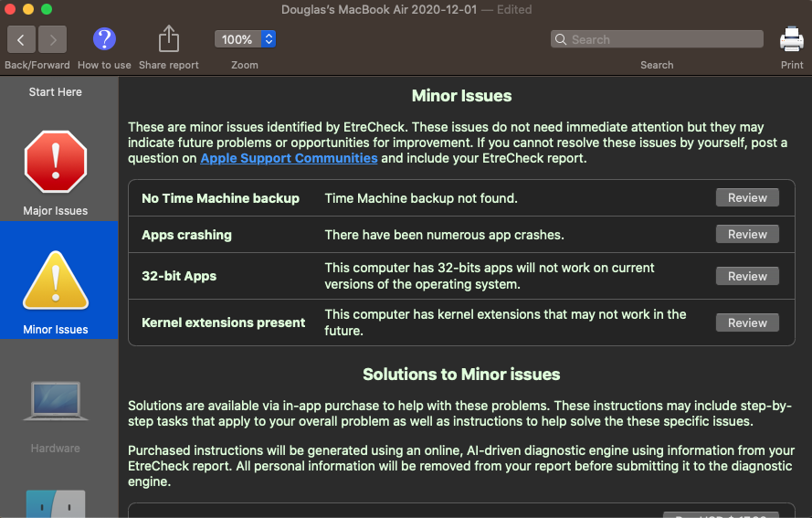This screenshot has width=812, height=518.
Task: Click 'Solutions to Minor issues' heading
Action: tap(461, 374)
